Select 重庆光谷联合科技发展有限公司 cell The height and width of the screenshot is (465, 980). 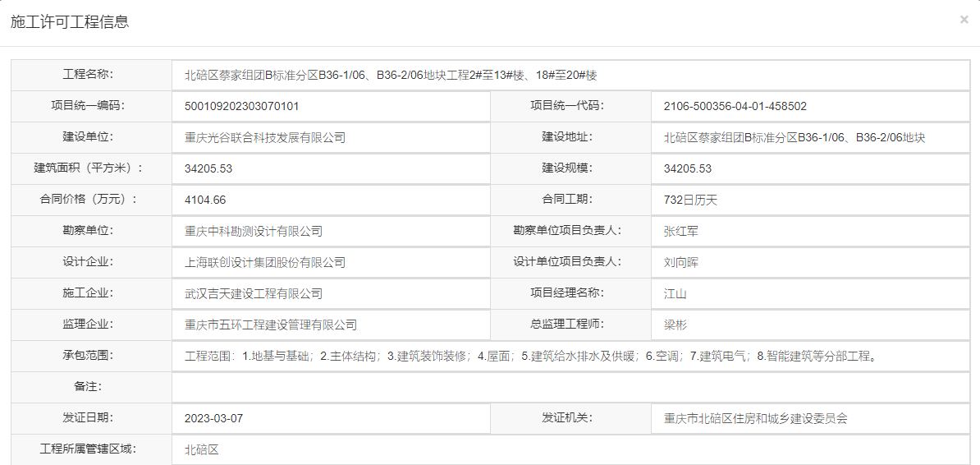[x=332, y=138]
